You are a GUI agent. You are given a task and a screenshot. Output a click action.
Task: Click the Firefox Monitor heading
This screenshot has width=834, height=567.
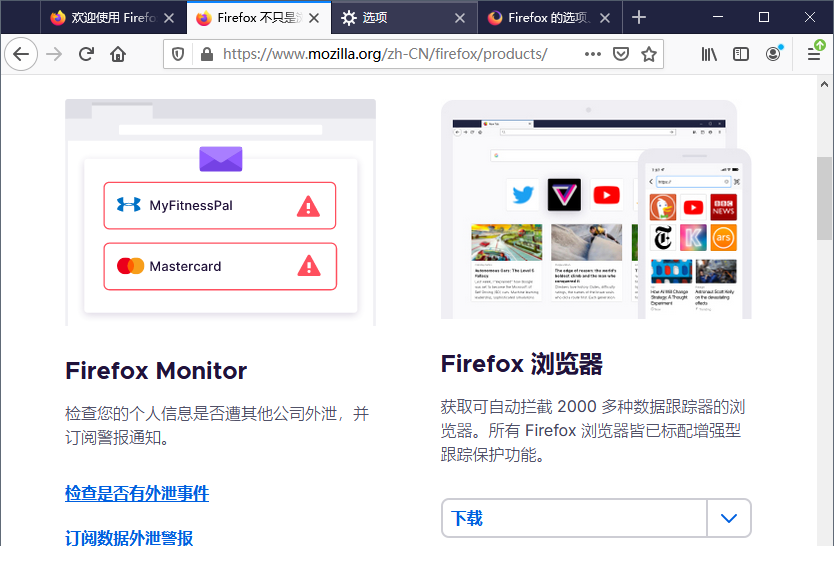click(x=156, y=371)
